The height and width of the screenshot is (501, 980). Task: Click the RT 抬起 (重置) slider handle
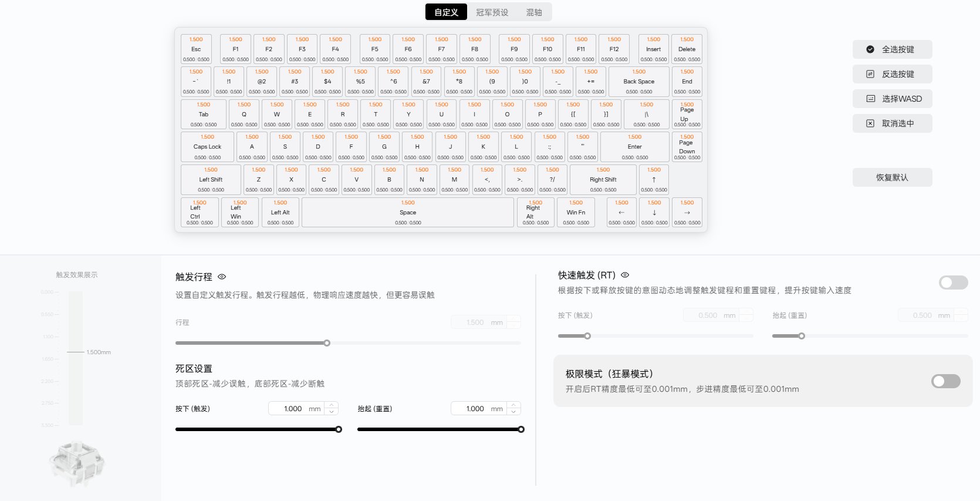click(x=802, y=336)
